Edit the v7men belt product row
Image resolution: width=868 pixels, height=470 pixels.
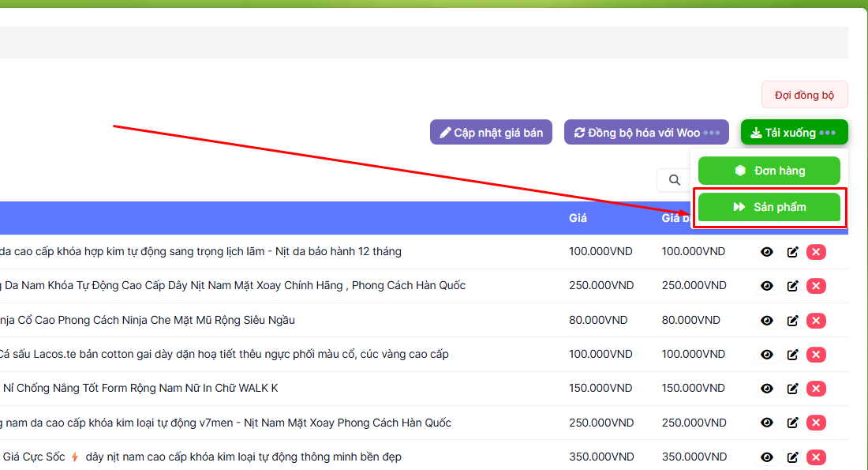pyautogui.click(x=792, y=423)
